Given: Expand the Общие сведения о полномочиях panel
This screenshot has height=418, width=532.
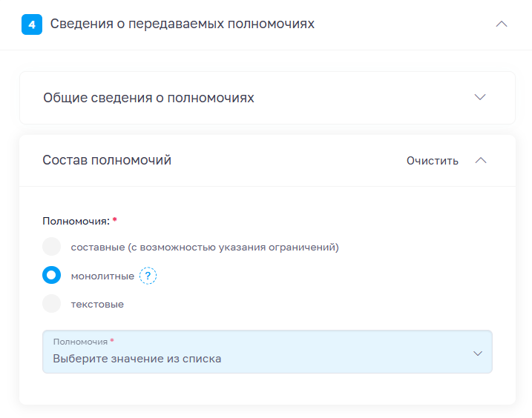Looking at the screenshot, I should tap(480, 97).
